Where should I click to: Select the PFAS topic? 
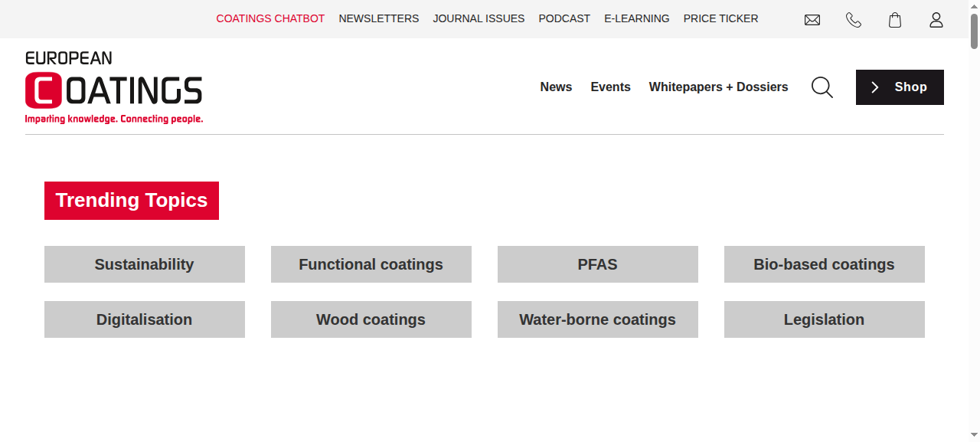pyautogui.click(x=598, y=264)
